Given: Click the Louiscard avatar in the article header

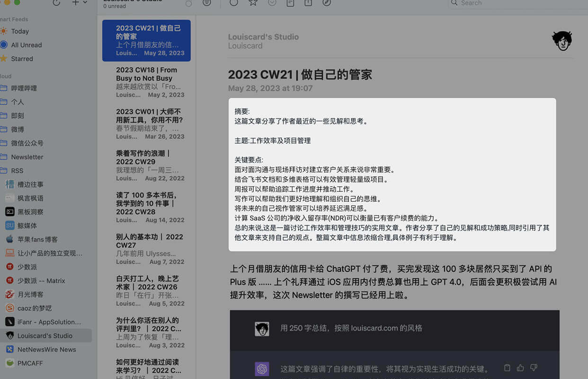Looking at the screenshot, I should click(x=562, y=41).
